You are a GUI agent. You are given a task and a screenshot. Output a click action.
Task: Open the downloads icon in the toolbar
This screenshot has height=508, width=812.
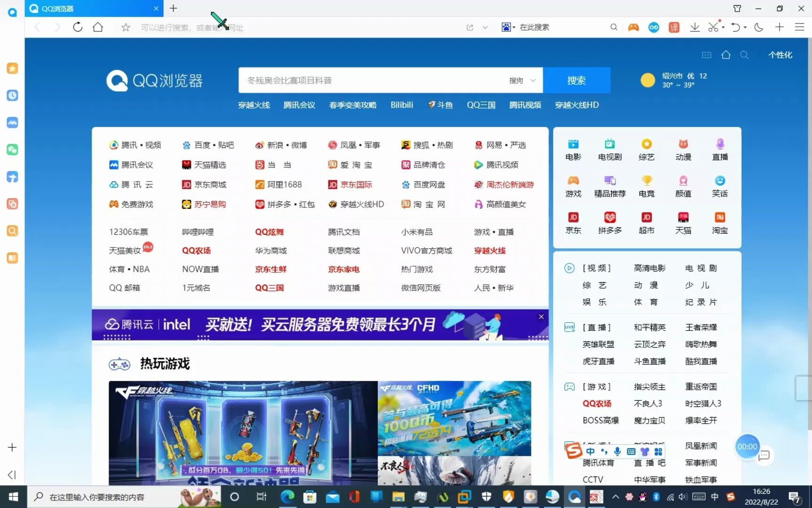[695, 27]
